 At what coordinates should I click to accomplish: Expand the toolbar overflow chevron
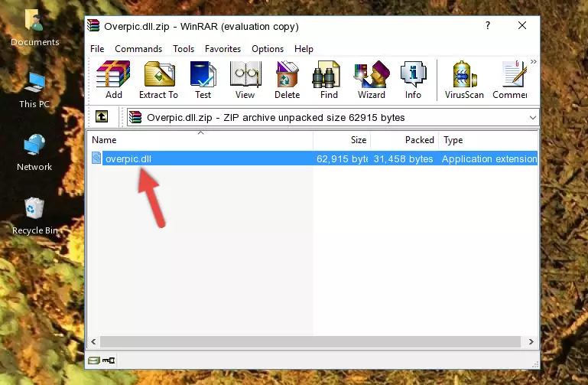533,61
